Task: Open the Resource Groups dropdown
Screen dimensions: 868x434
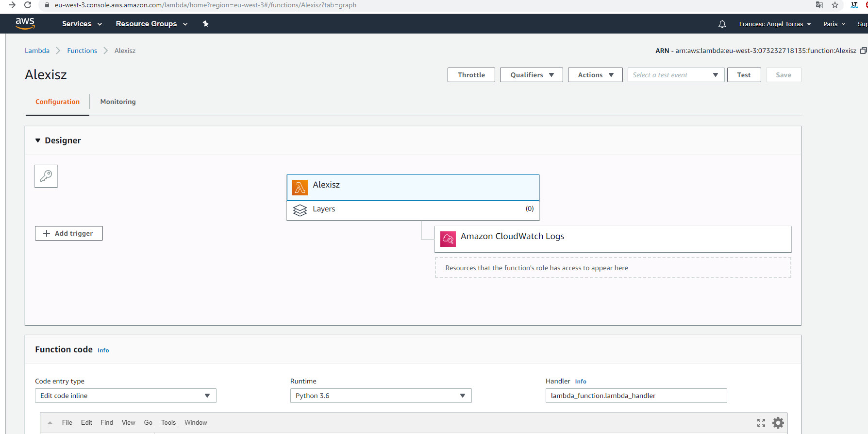Action: (x=151, y=24)
